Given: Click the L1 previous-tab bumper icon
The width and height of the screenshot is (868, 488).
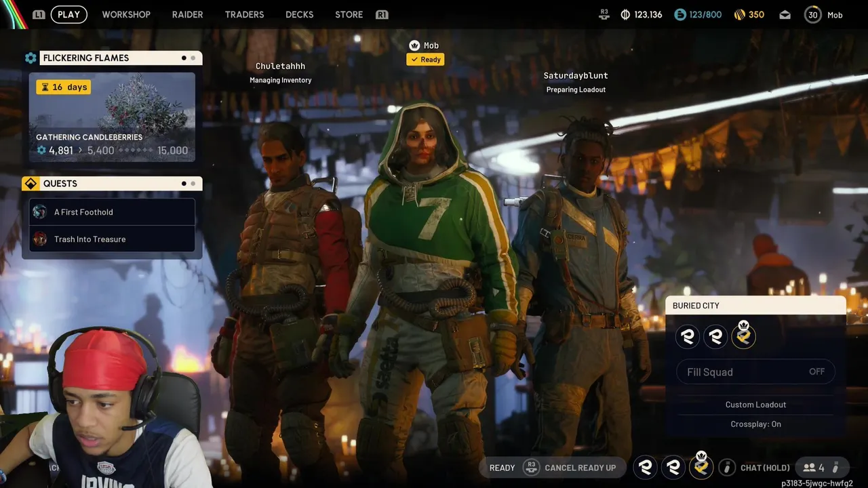Looking at the screenshot, I should [39, 14].
